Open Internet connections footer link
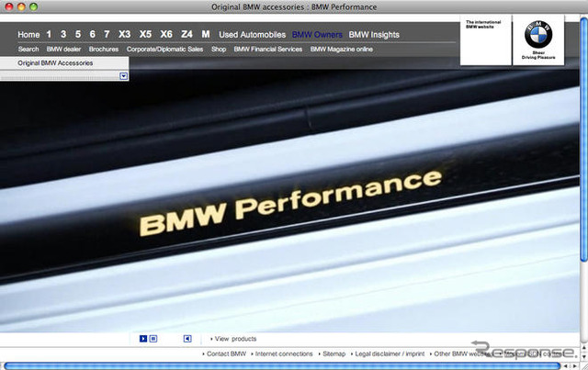 point(282,353)
